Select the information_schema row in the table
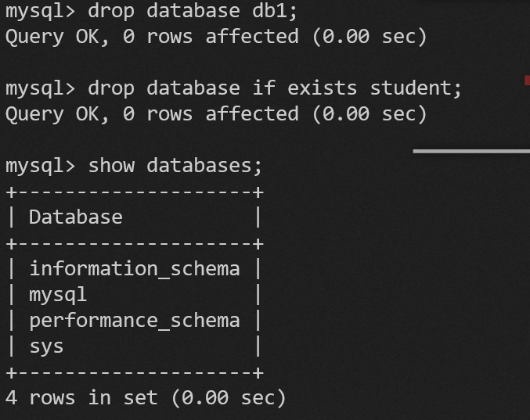Image resolution: width=530 pixels, height=420 pixels. pyautogui.click(x=134, y=269)
